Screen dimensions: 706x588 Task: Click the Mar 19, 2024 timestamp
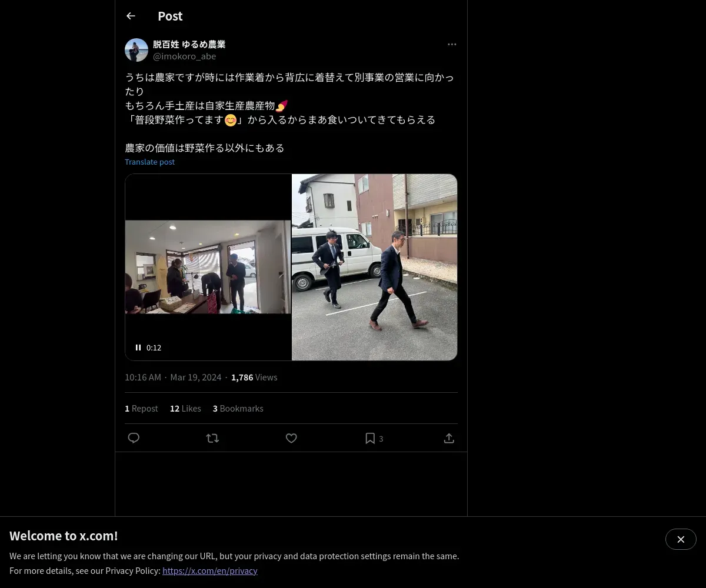[x=195, y=377]
